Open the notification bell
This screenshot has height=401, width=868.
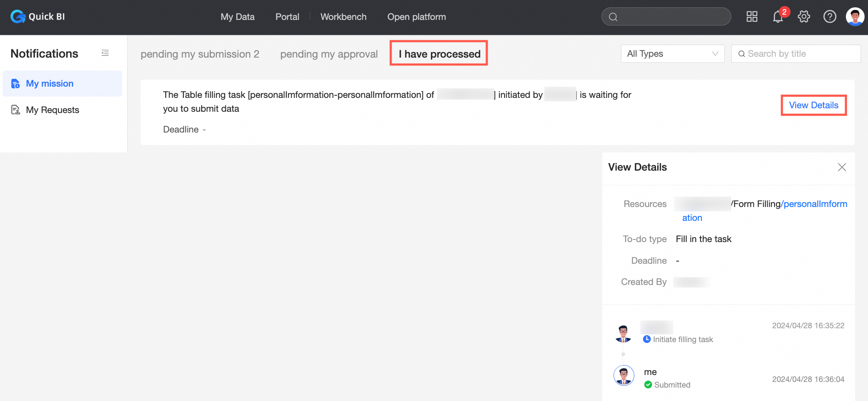point(778,17)
